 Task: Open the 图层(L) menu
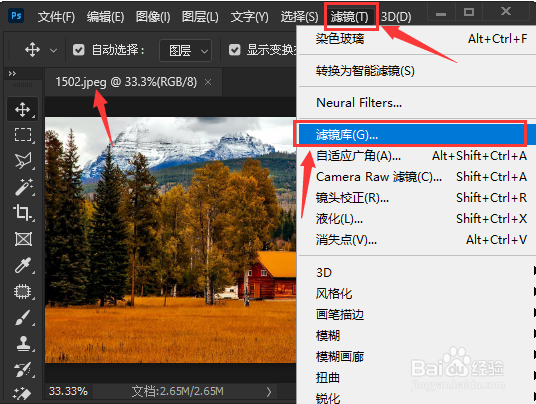pyautogui.click(x=200, y=16)
